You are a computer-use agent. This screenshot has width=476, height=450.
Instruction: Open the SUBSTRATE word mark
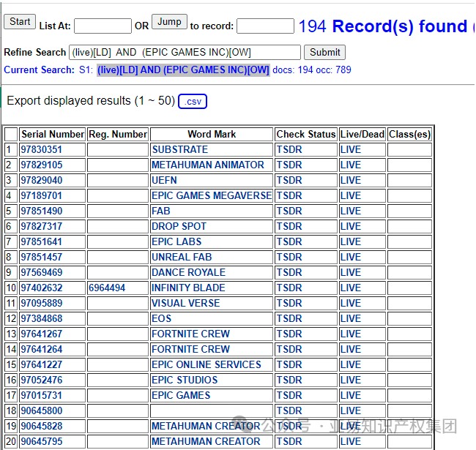coord(180,149)
